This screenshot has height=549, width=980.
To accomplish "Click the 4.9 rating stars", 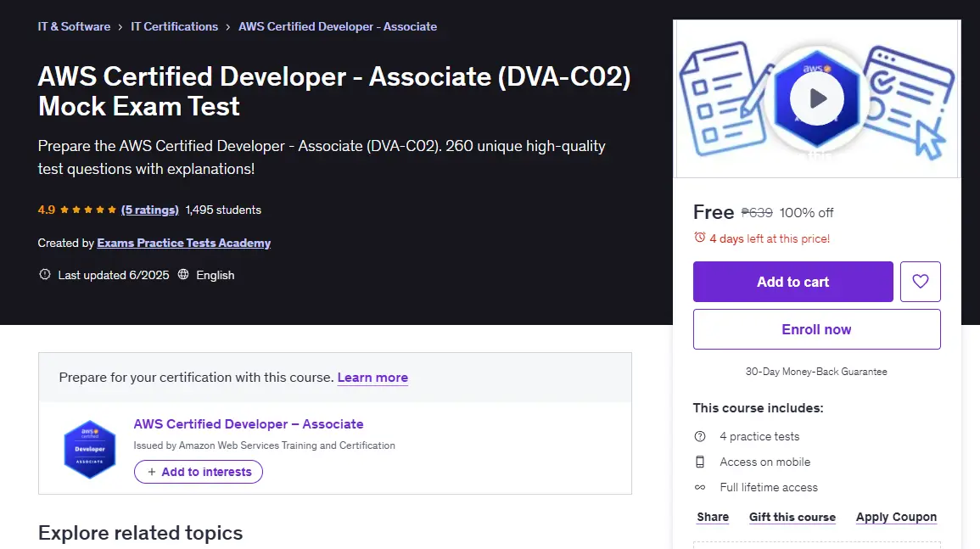I will (87, 210).
